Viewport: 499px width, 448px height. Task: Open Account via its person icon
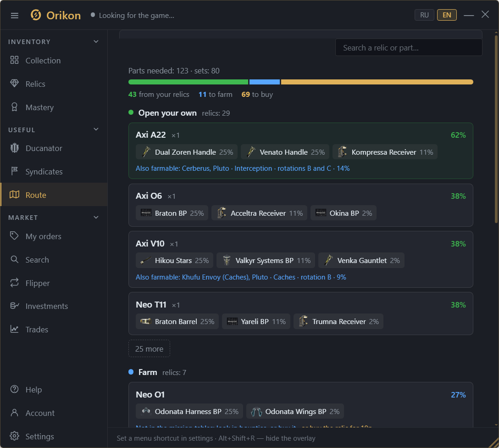tap(14, 413)
